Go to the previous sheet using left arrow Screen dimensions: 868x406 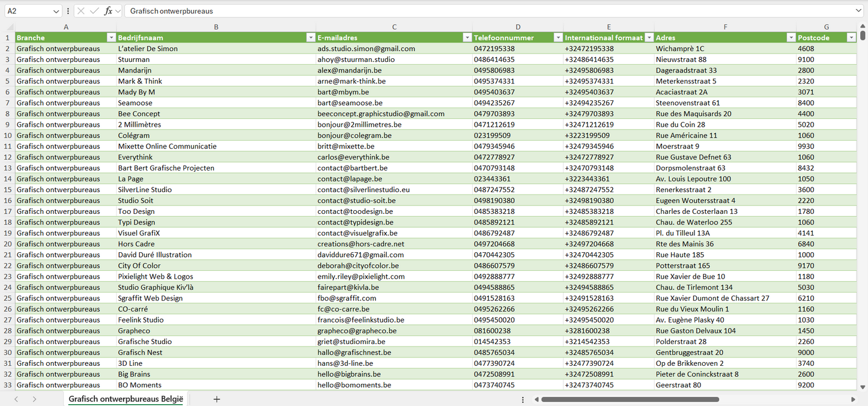(16, 399)
